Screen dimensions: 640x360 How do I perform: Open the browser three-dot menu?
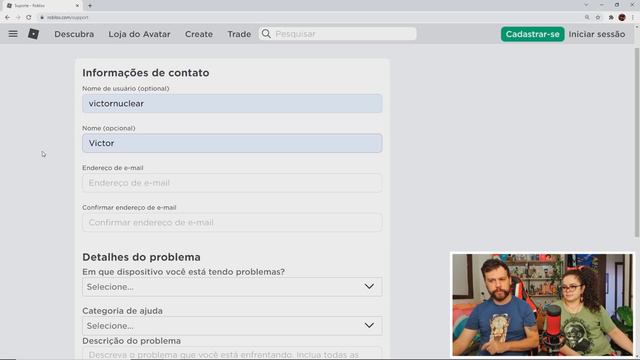pyautogui.click(x=633, y=17)
